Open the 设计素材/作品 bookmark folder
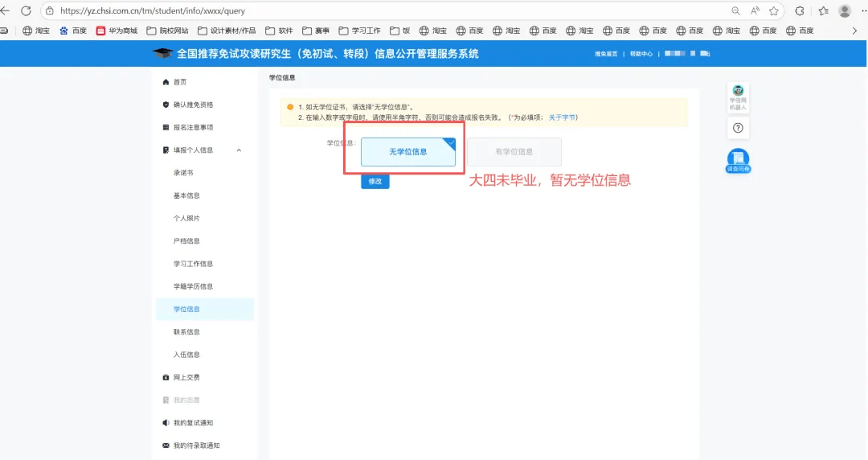This screenshot has width=868, height=460. click(x=227, y=31)
